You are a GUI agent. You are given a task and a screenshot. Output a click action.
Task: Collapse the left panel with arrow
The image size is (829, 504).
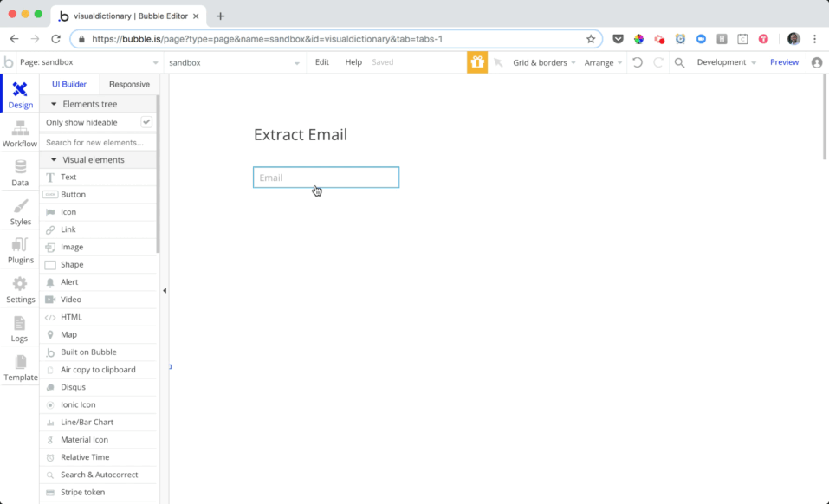pyautogui.click(x=165, y=291)
